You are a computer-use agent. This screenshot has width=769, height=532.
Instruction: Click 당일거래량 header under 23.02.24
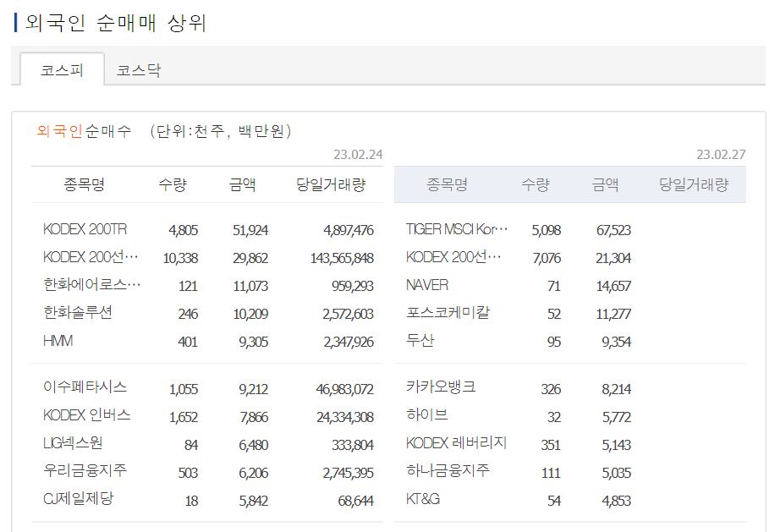click(331, 184)
